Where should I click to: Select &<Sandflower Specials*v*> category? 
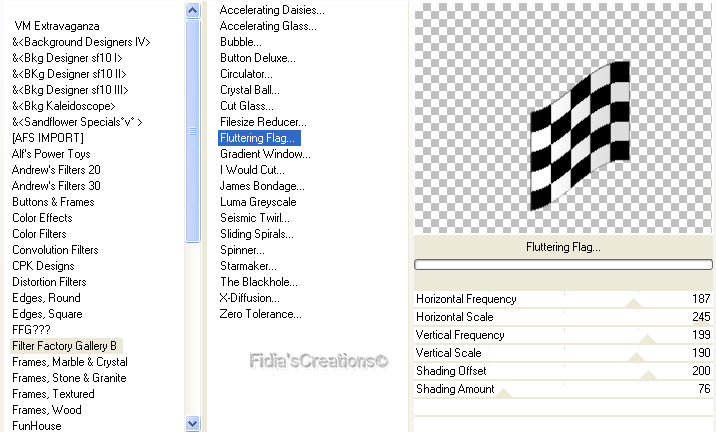[77, 122]
